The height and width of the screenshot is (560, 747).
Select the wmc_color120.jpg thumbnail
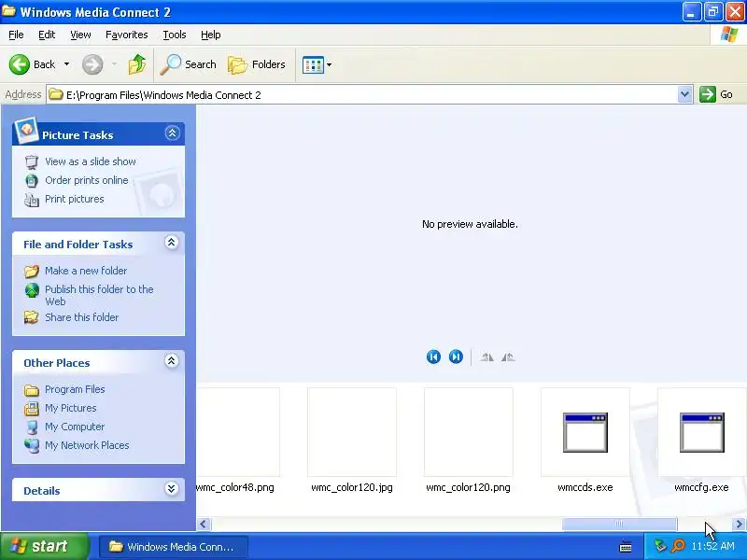tap(352, 432)
